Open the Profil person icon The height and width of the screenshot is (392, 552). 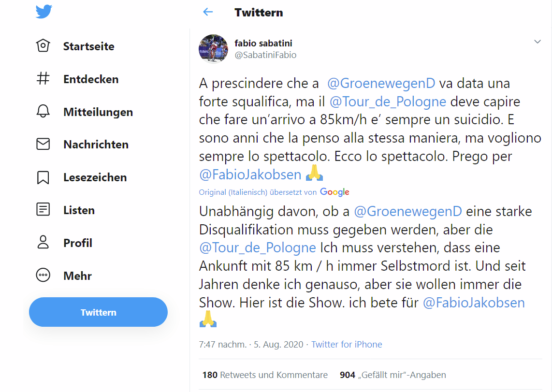pos(43,243)
